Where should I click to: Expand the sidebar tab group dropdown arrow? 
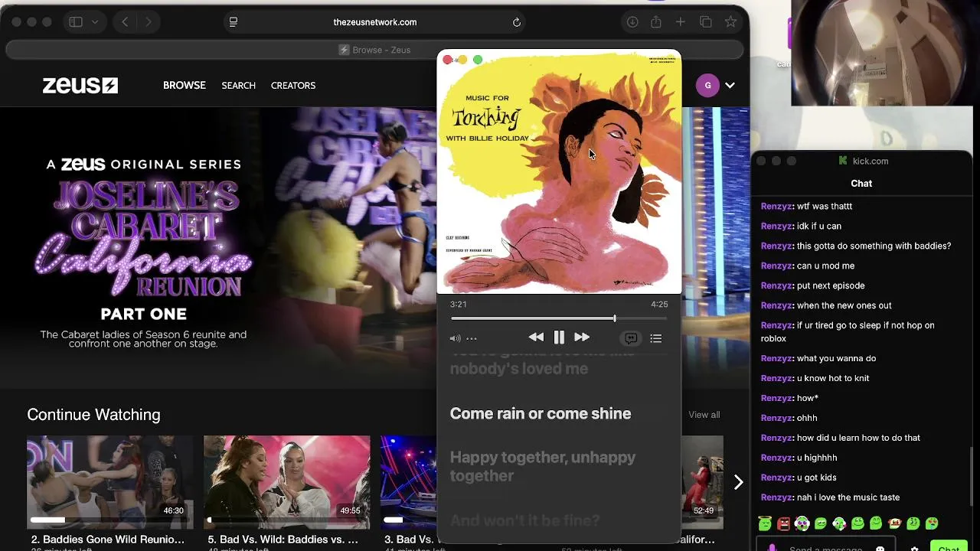coord(95,22)
